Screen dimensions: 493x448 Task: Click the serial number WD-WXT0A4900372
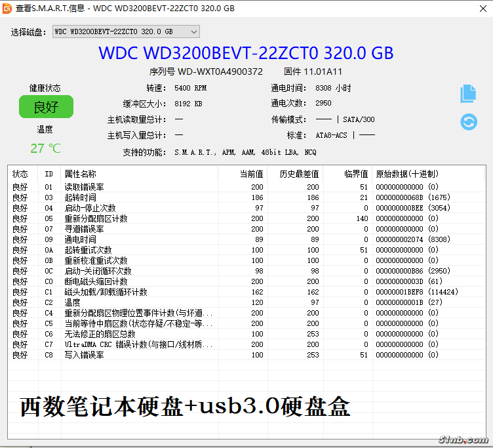pos(220,71)
